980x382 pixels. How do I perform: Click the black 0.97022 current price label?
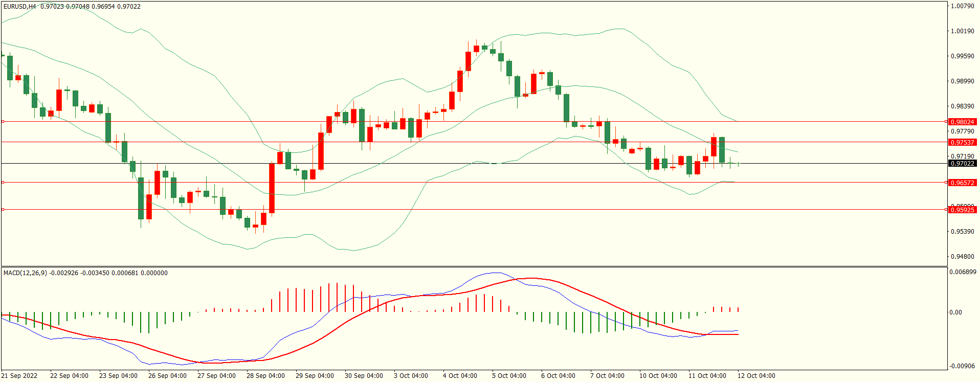click(x=962, y=163)
